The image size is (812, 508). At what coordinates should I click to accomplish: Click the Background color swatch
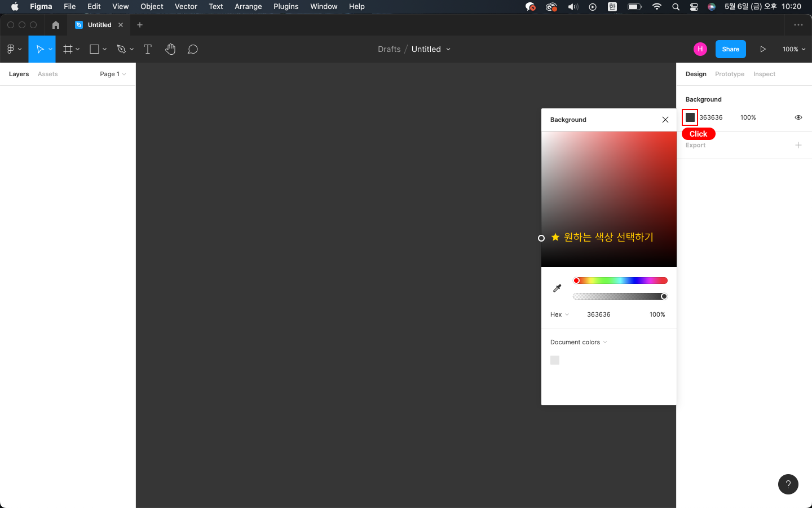pos(690,117)
